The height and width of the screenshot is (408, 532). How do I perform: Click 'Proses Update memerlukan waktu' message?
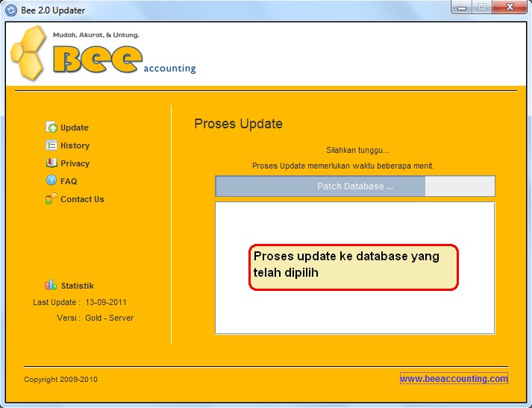coord(343,166)
